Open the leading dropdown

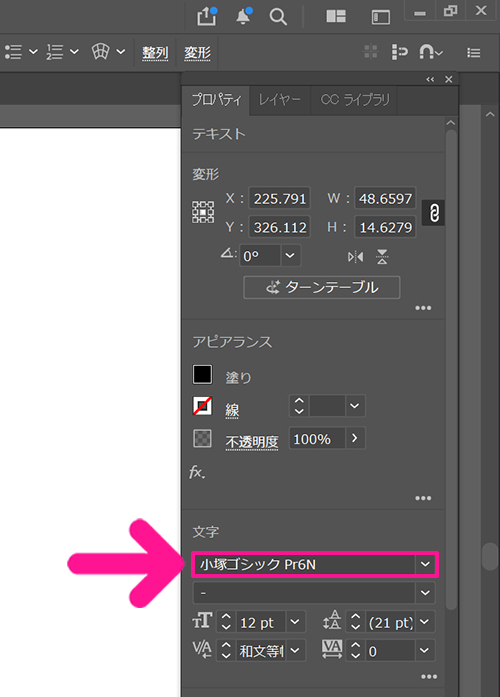pyautogui.click(x=424, y=622)
